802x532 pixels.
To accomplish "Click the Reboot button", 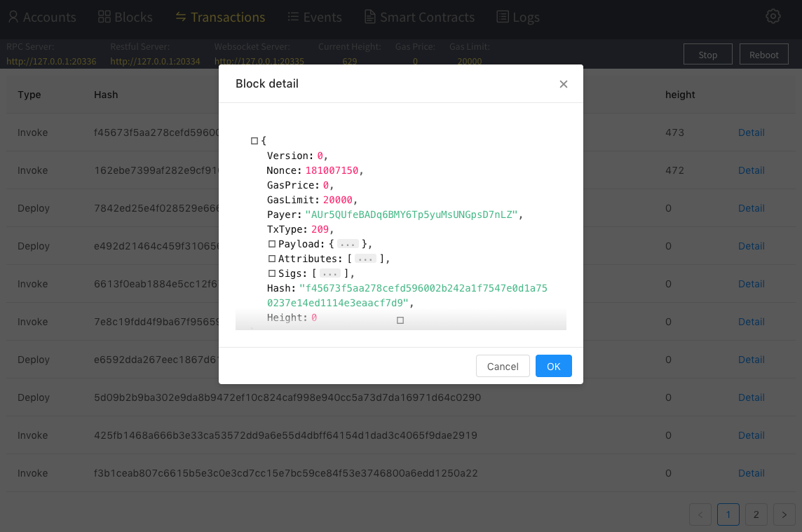I will [x=763, y=54].
